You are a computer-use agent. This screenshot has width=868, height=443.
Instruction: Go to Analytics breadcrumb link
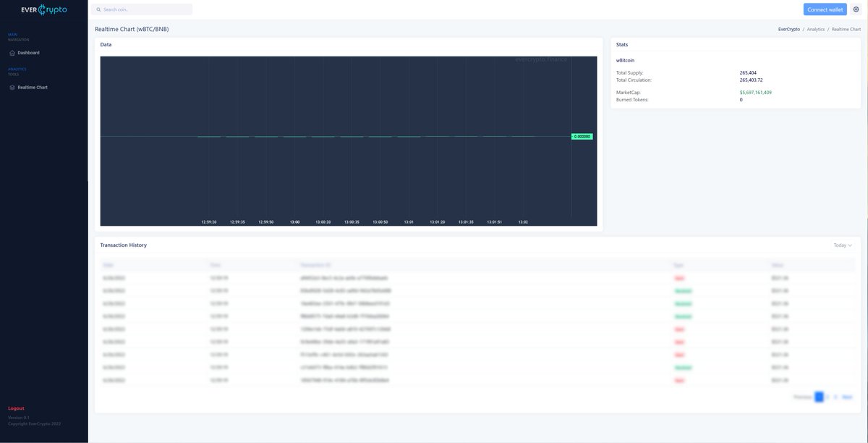click(x=816, y=30)
